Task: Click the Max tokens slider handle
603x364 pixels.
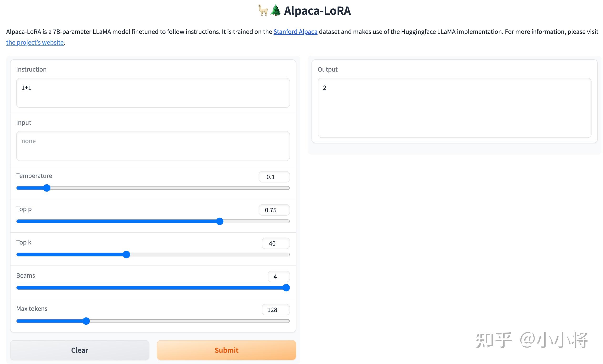Action: pos(86,321)
